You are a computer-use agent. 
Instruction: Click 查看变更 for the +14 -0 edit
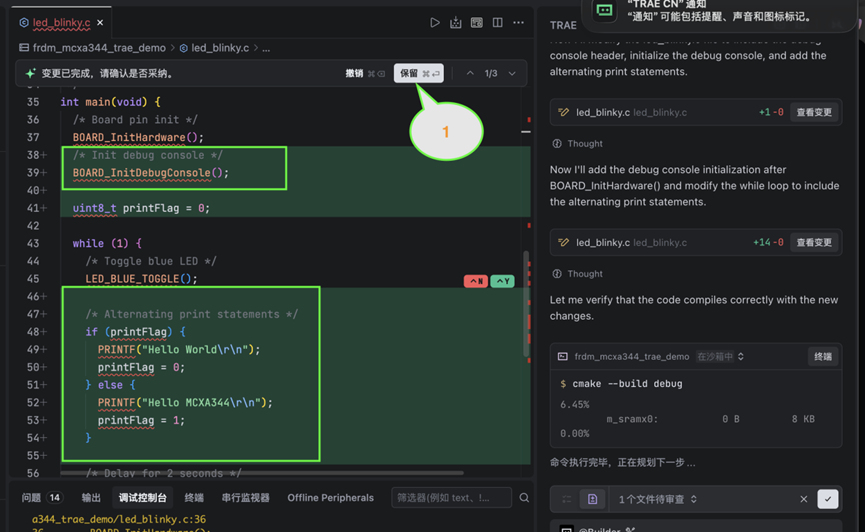[x=814, y=242]
